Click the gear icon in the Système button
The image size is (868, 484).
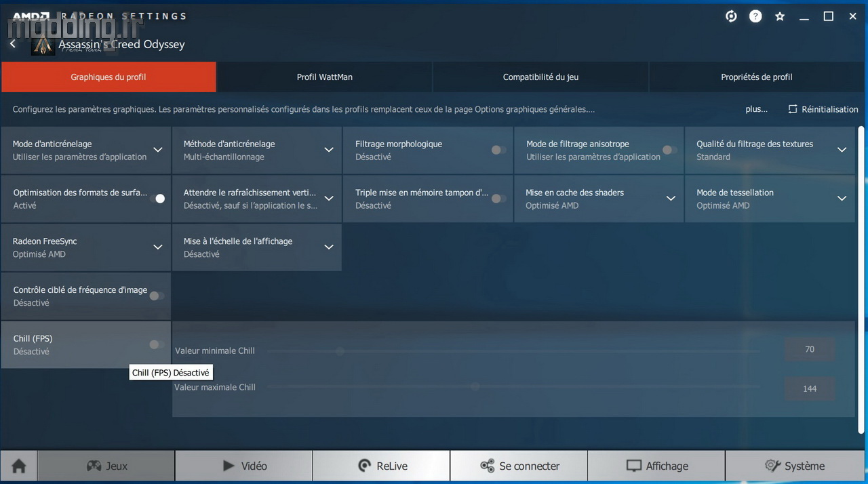[772, 466]
